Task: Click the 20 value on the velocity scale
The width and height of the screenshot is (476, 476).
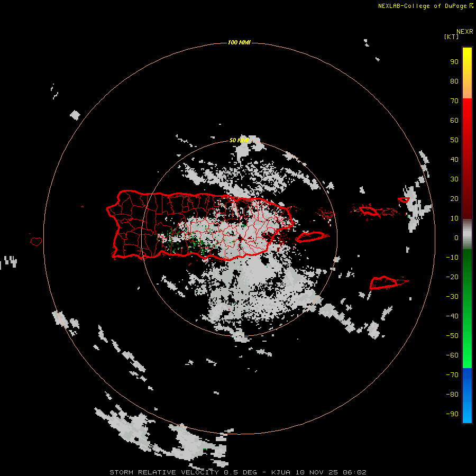Action: coord(454,198)
